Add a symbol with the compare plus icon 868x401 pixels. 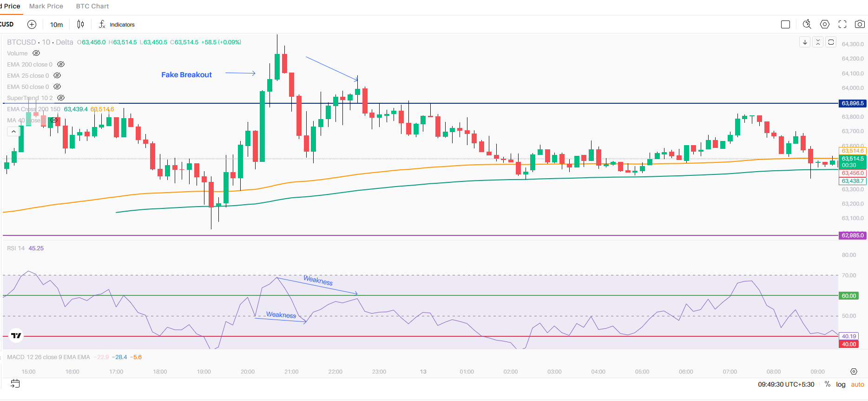[x=32, y=24]
